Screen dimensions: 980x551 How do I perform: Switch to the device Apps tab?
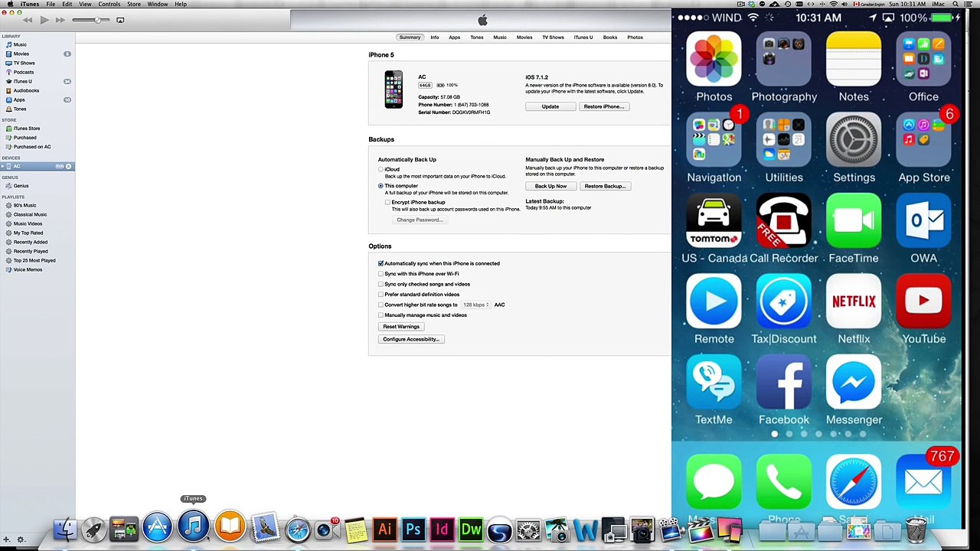pos(454,37)
